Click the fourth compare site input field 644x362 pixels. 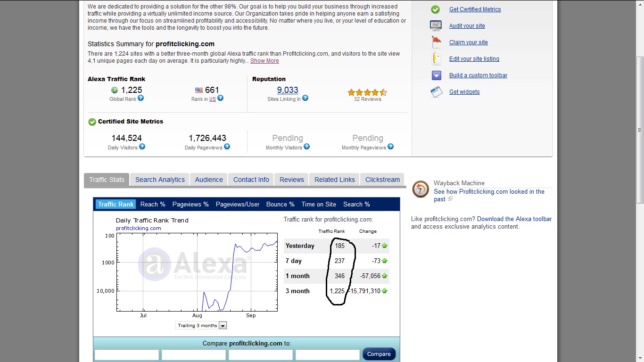point(328,355)
